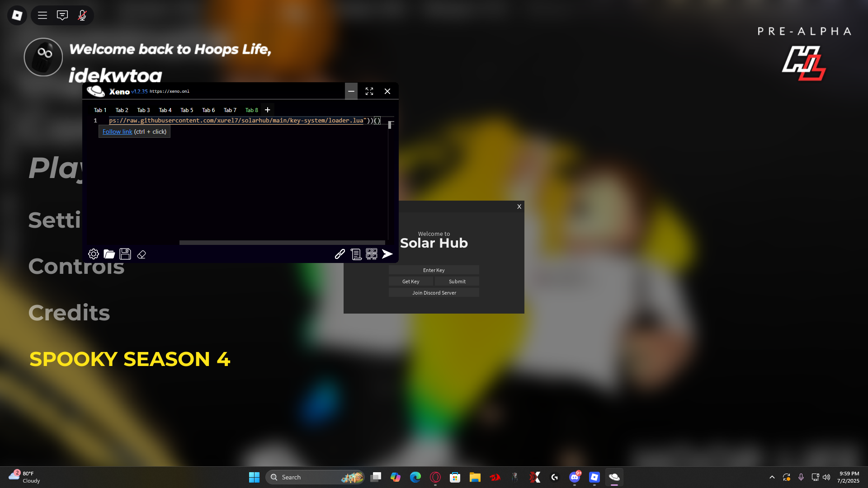Switch to Tab 6 in Xeno
Viewport: 868px width, 488px height.
click(x=208, y=110)
